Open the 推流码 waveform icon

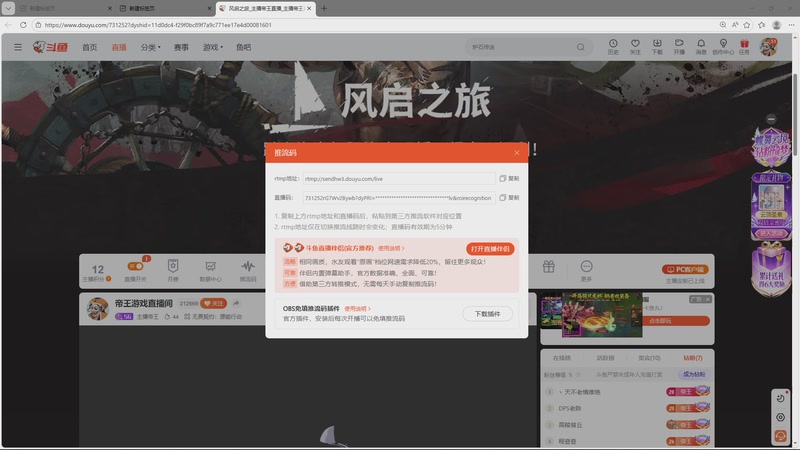[248, 271]
